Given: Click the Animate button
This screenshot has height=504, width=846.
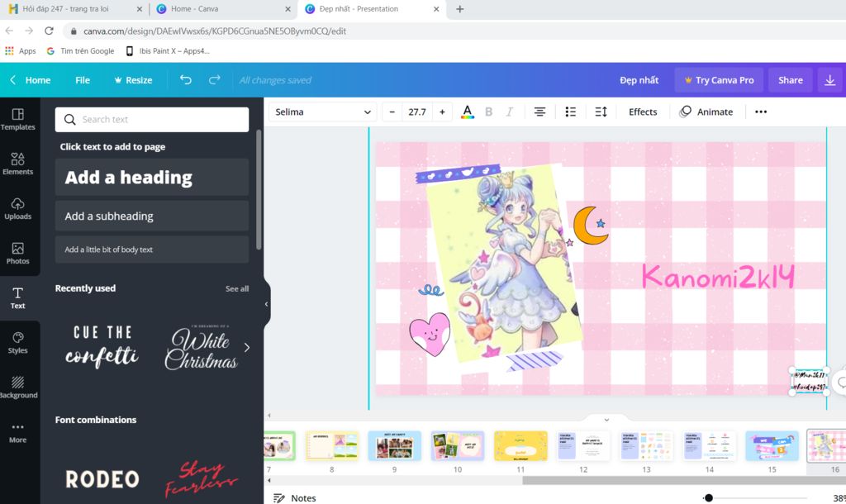Looking at the screenshot, I should pos(706,112).
